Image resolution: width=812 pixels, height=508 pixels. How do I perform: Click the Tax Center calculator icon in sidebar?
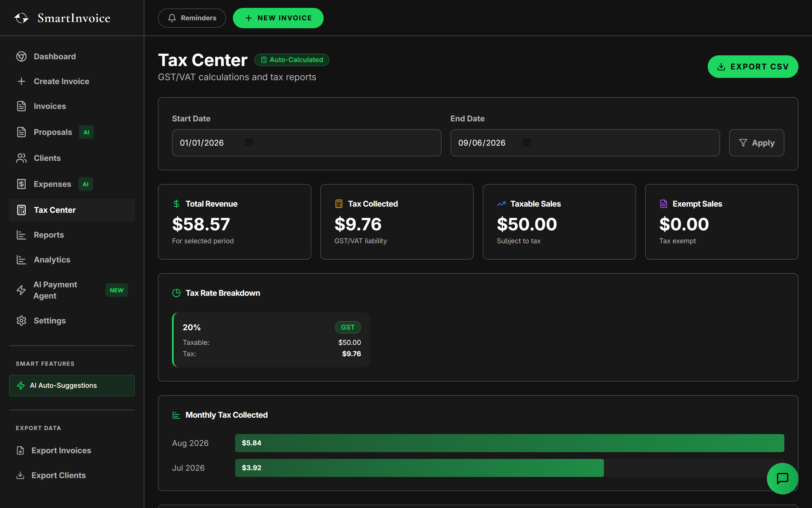(x=21, y=210)
